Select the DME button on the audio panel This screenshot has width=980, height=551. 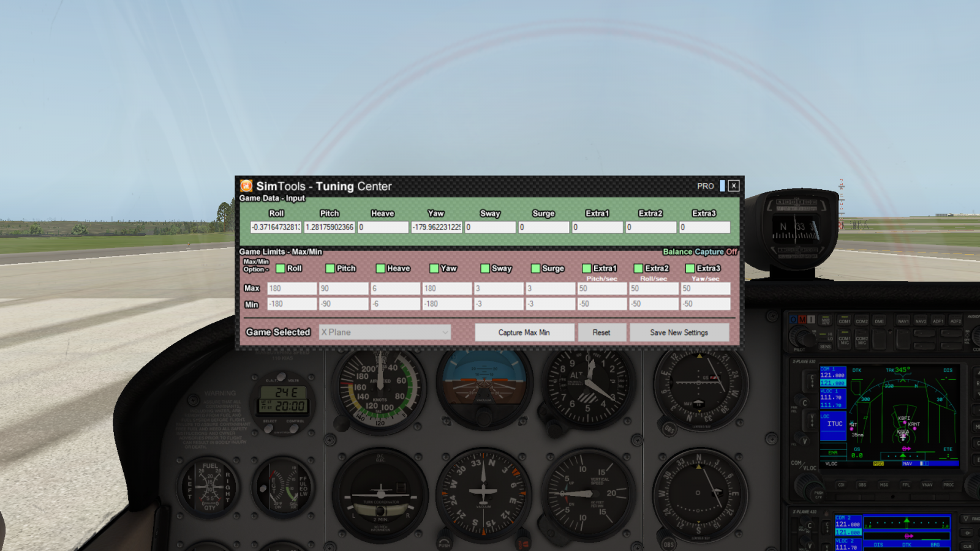click(880, 321)
